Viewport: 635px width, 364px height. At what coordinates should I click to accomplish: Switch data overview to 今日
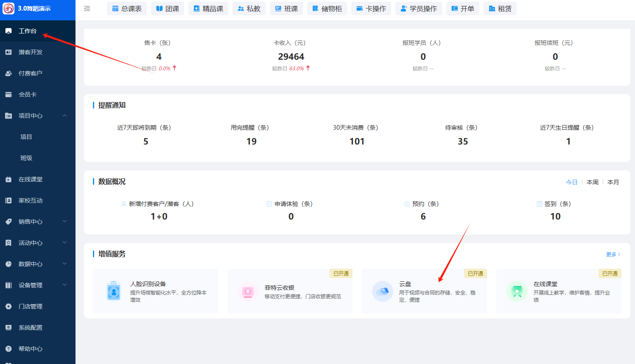[x=571, y=182]
